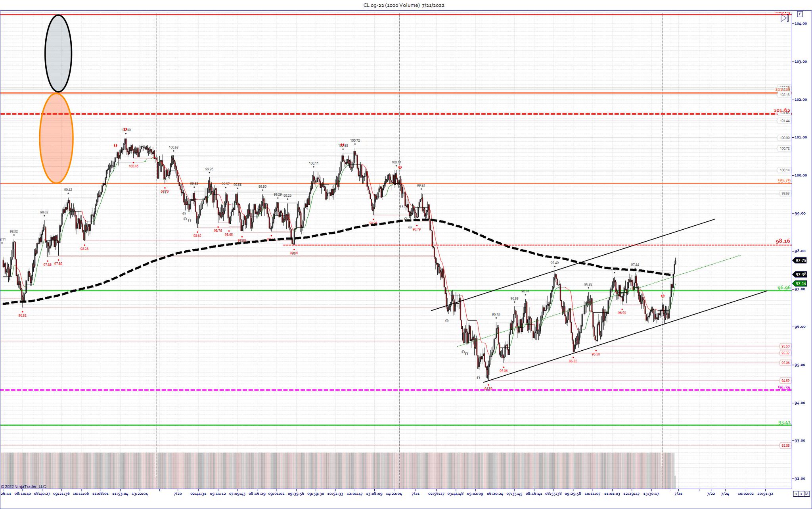Screen dimensions: 812x509
Task: Select the right arrow chart scroll button
Action: (x=801, y=494)
